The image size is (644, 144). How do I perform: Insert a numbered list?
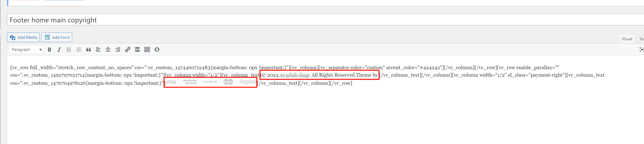[x=79, y=49]
